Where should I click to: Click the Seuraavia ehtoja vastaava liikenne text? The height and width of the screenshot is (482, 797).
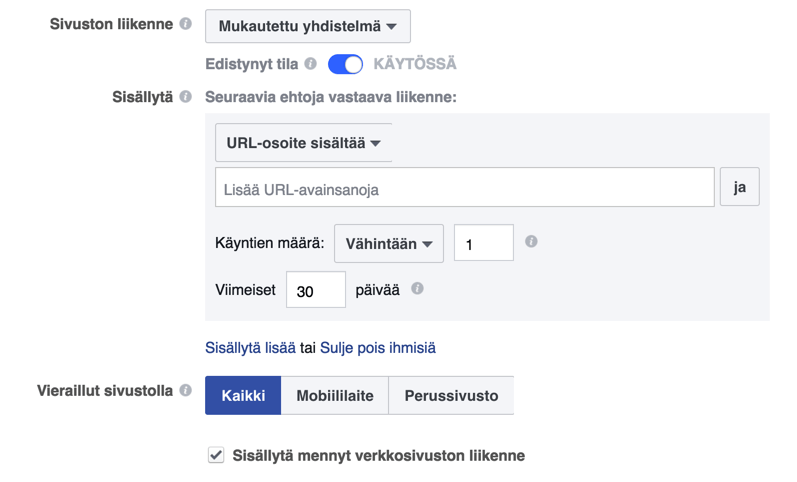pyautogui.click(x=331, y=97)
